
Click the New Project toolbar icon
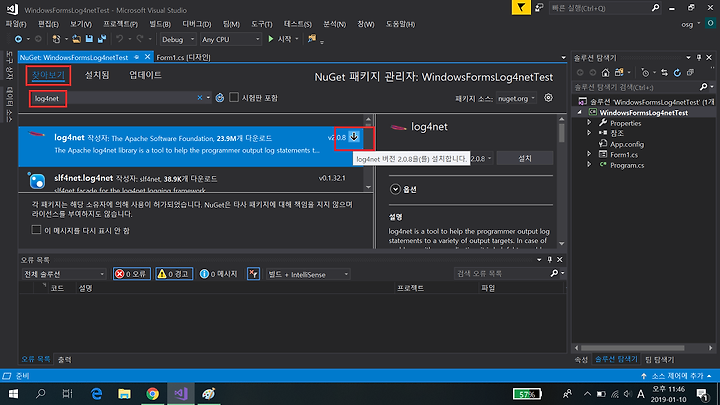56,39
